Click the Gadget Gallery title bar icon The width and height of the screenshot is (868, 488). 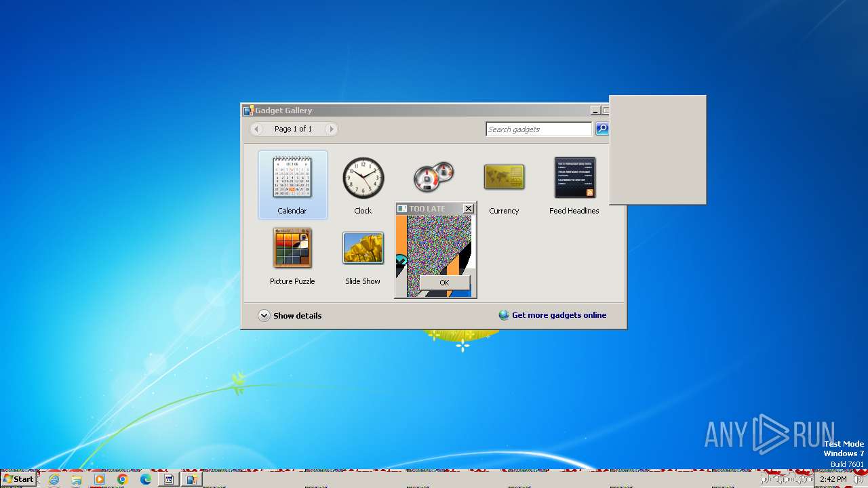point(249,110)
